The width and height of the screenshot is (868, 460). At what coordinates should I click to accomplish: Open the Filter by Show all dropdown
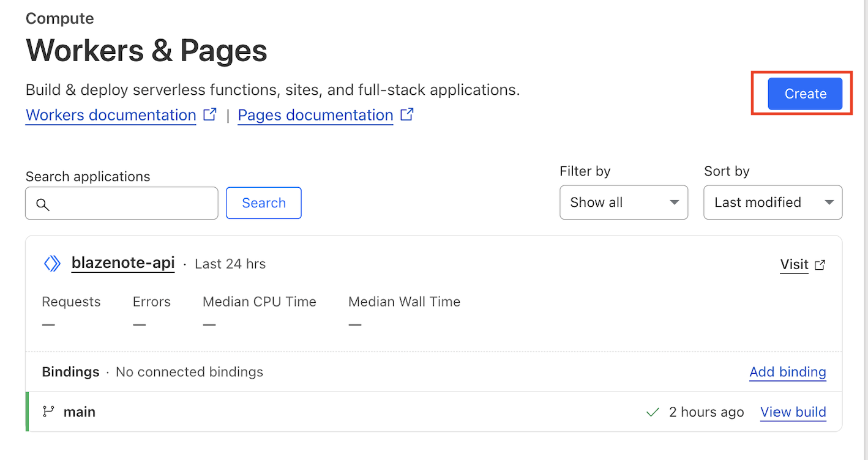coord(623,202)
